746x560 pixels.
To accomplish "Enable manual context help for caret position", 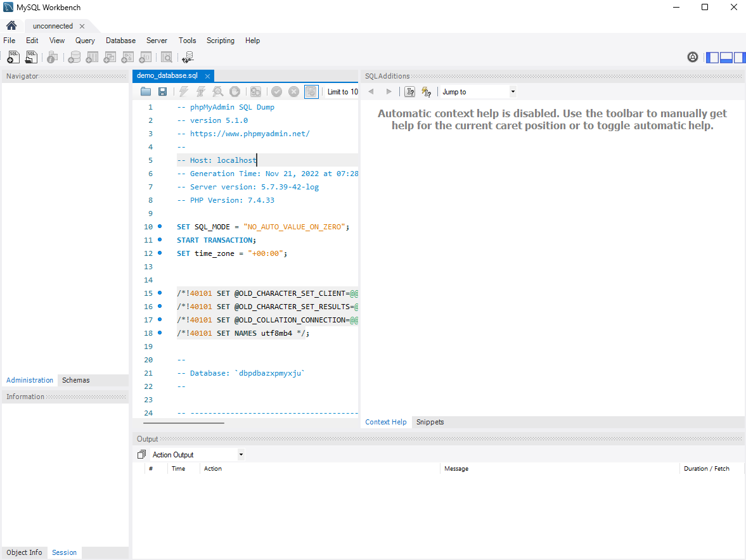I will pos(409,91).
